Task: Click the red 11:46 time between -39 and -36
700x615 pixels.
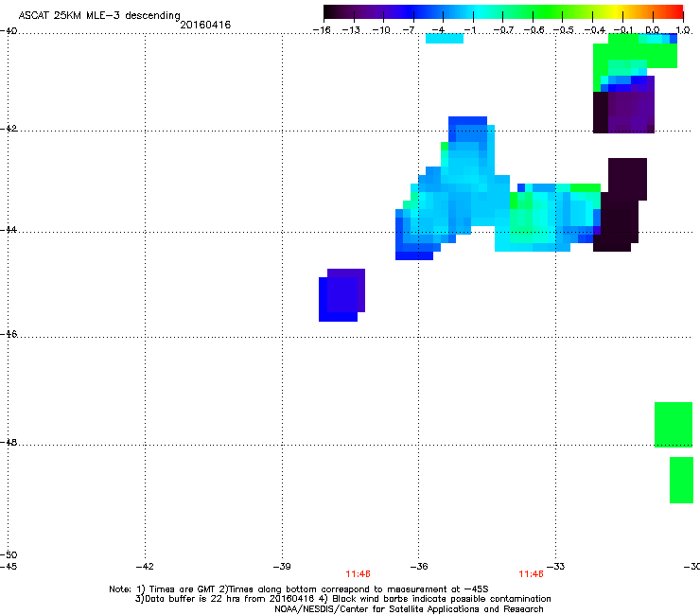Action: click(358, 574)
